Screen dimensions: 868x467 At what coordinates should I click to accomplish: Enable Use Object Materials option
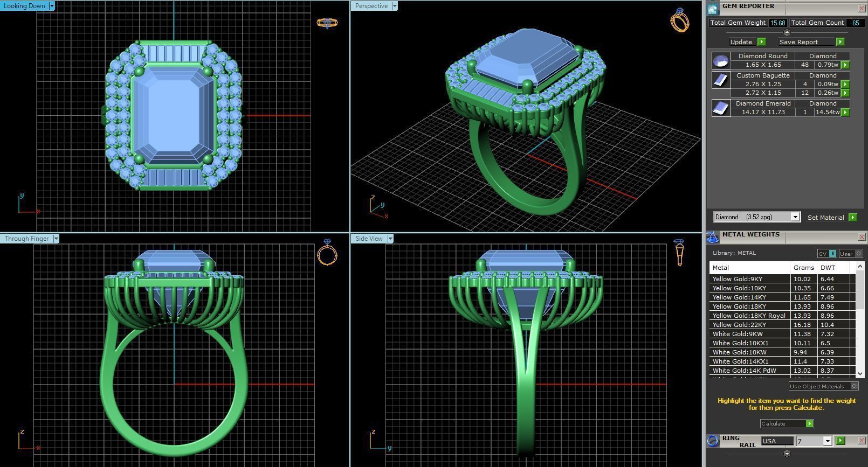point(823,386)
